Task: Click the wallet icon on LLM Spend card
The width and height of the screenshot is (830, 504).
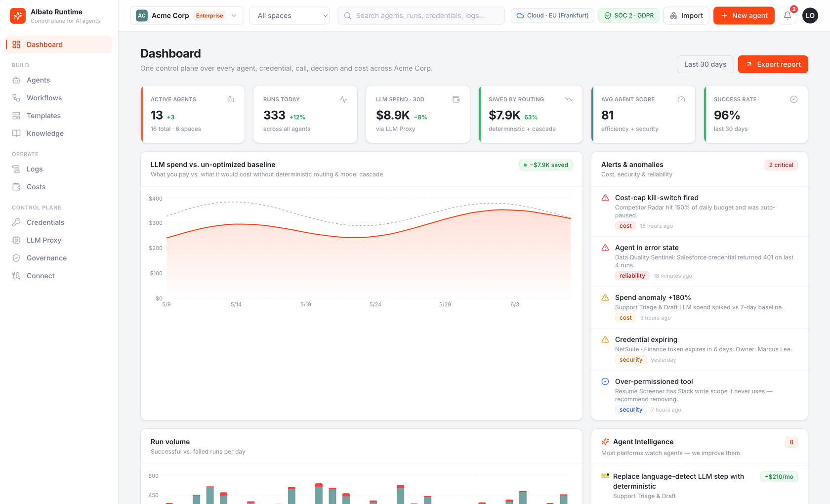Action: click(x=456, y=99)
